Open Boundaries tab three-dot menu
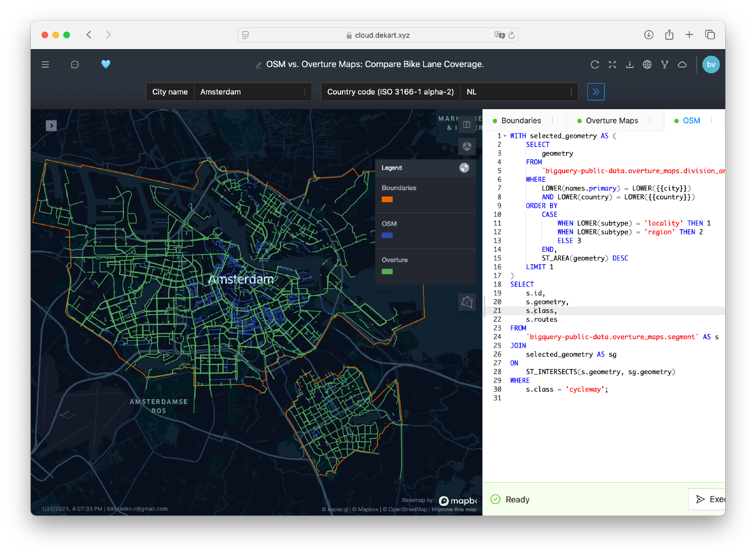The height and width of the screenshot is (556, 756). (552, 120)
